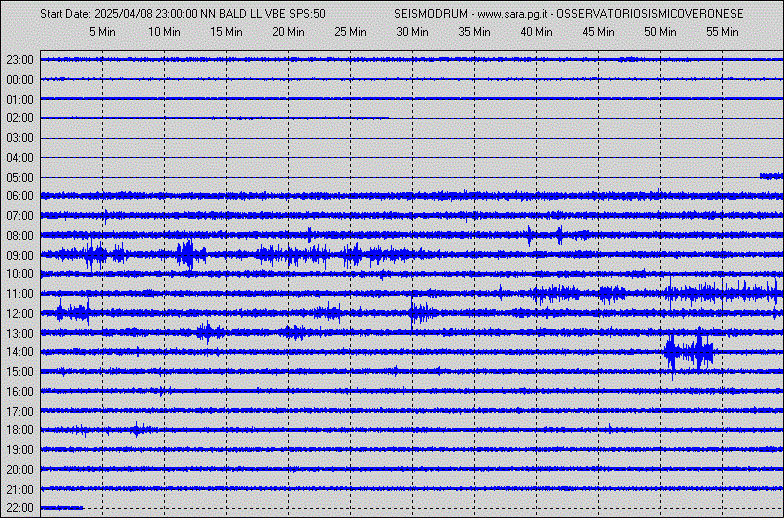Click the 35 Min column header
The width and height of the screenshot is (784, 518).
[474, 32]
